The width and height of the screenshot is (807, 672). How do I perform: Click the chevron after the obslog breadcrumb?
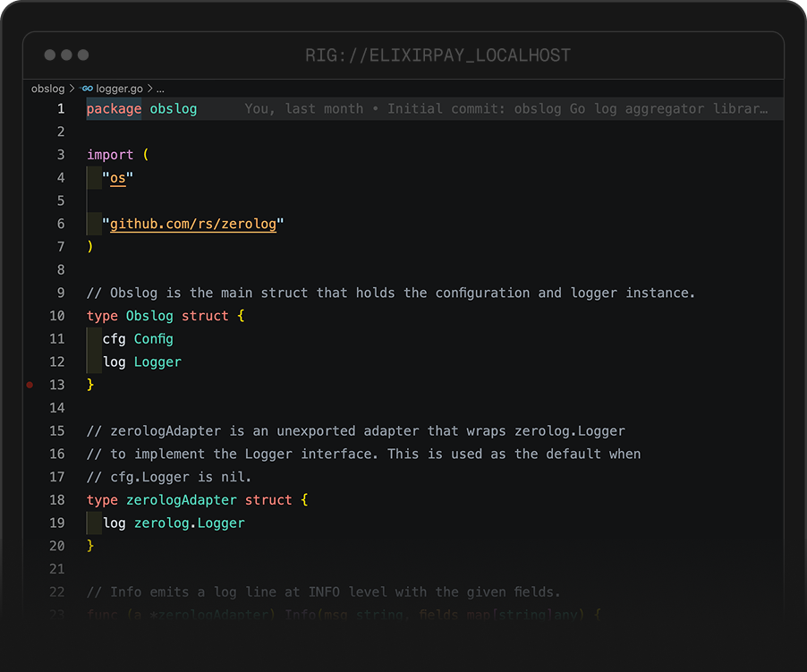pyautogui.click(x=72, y=89)
